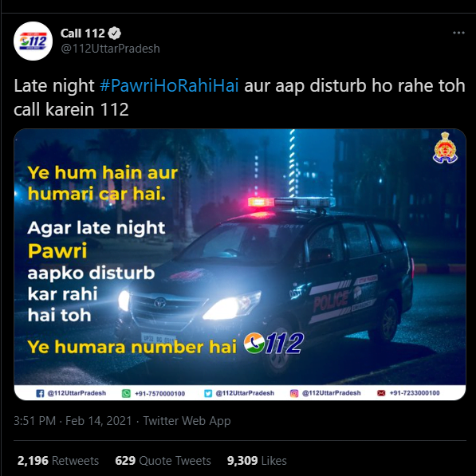Open the #PawriHoRahiHai hashtag
The height and width of the screenshot is (476, 476).
coord(169,85)
